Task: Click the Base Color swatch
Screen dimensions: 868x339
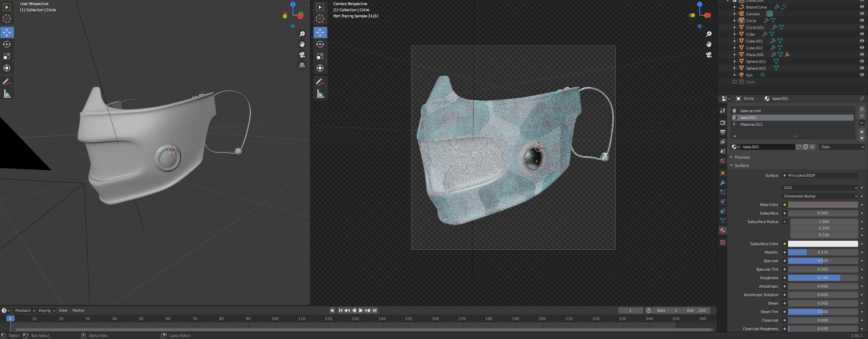Action: point(822,205)
